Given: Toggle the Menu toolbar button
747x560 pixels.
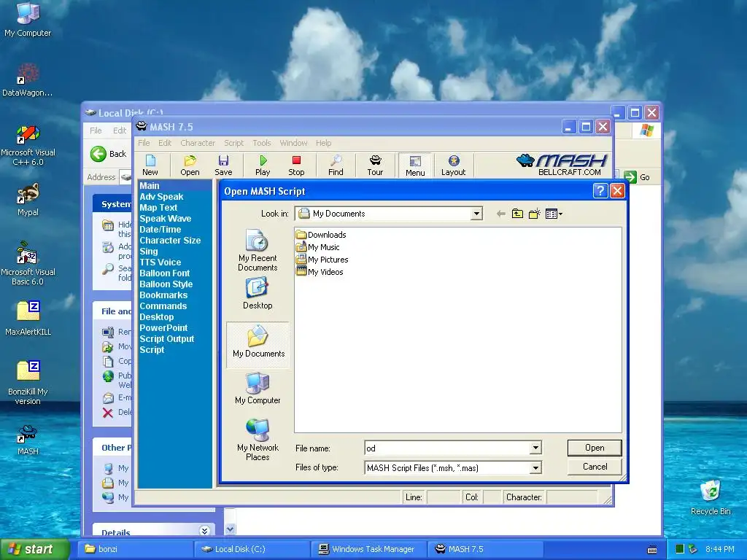Looking at the screenshot, I should pos(415,165).
